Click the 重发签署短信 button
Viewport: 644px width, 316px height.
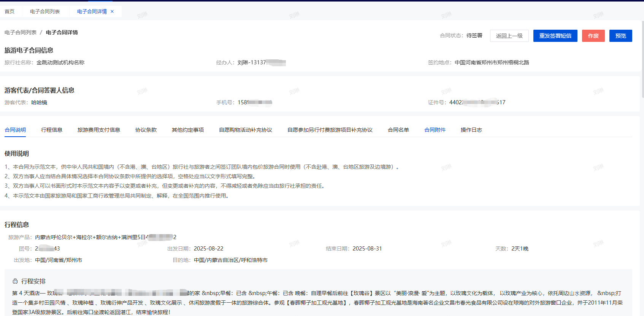(x=555, y=36)
